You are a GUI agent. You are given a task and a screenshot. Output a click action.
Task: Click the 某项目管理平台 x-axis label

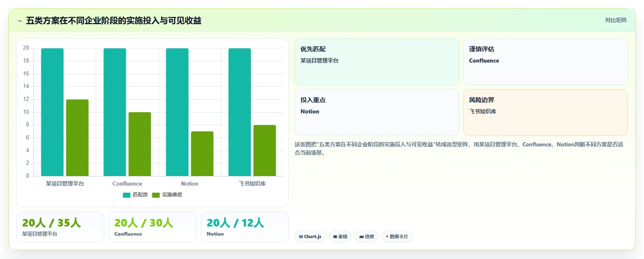[x=65, y=184]
